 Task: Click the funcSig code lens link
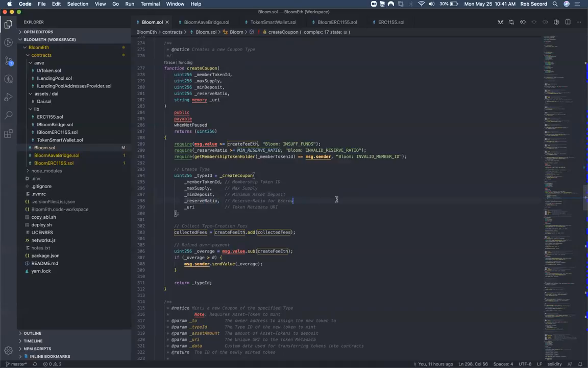pos(185,62)
